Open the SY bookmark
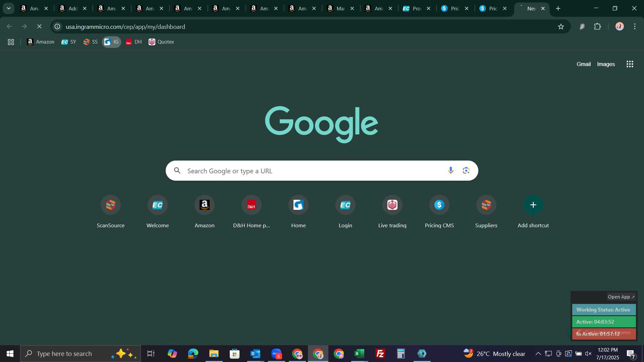644x362 pixels. click(x=69, y=42)
